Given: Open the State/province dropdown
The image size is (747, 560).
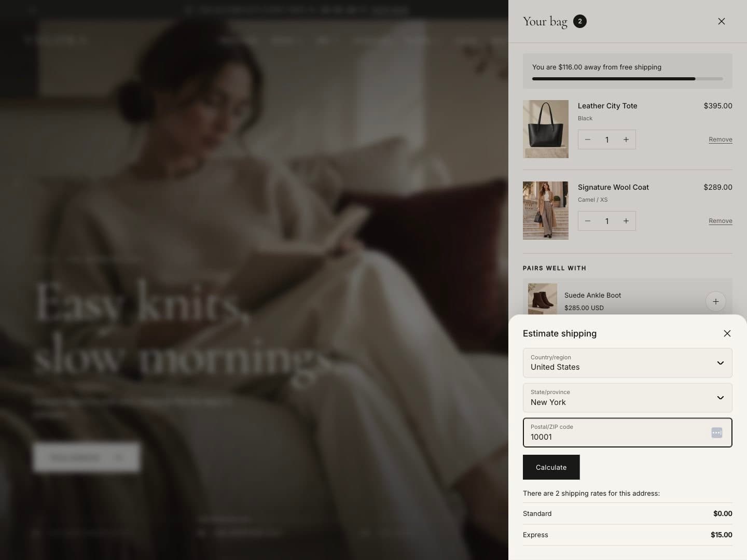Looking at the screenshot, I should click(628, 398).
